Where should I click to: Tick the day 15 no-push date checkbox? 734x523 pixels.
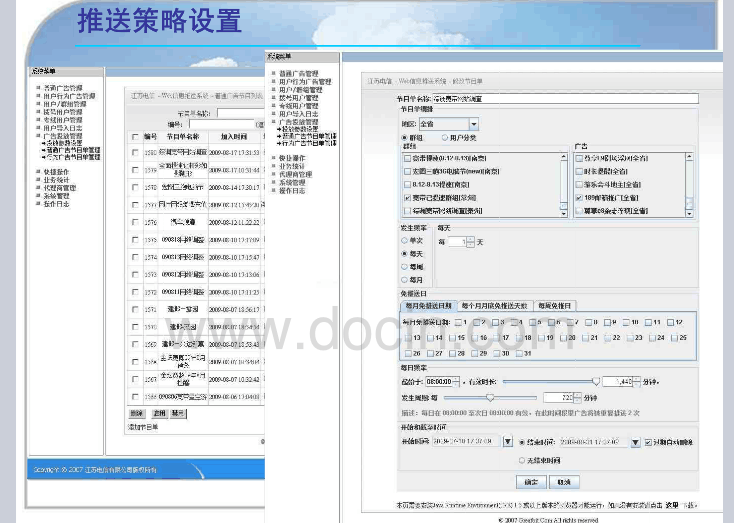(x=452, y=338)
